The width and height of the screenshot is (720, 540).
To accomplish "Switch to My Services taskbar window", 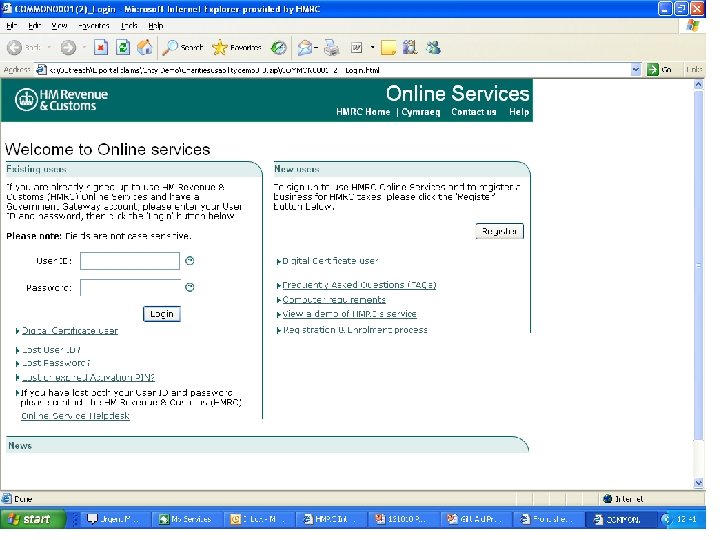I will (186, 519).
